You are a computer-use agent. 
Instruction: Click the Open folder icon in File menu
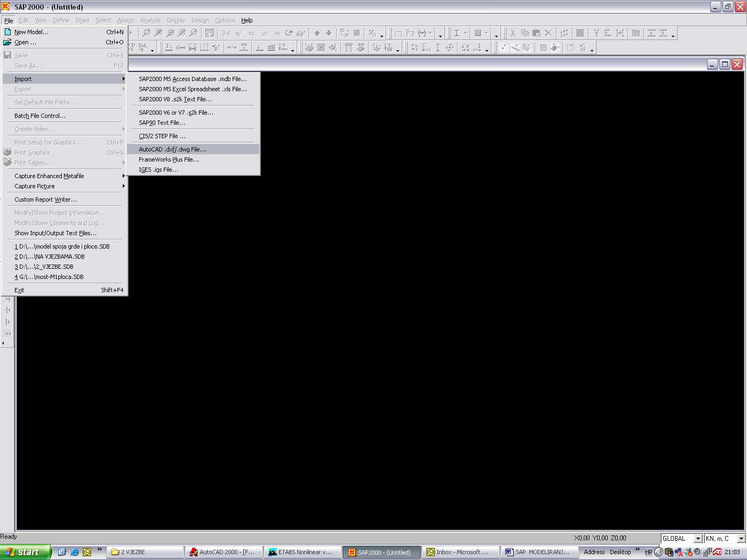pyautogui.click(x=7, y=42)
